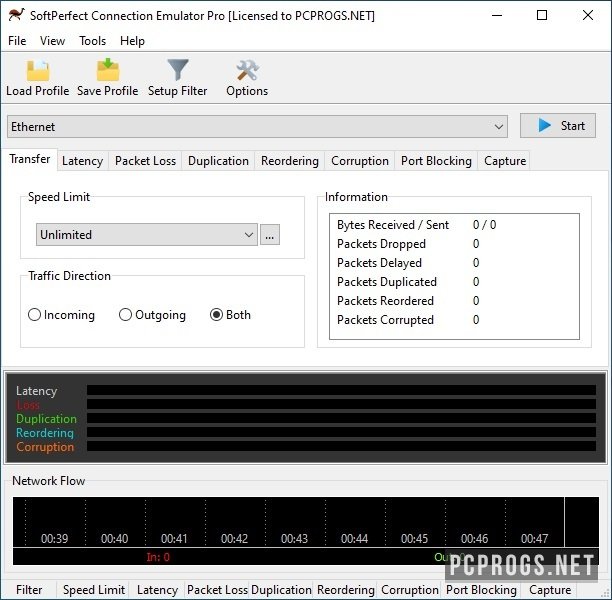612x600 pixels.
Task: Select the Both traffic direction
Action: click(230, 315)
